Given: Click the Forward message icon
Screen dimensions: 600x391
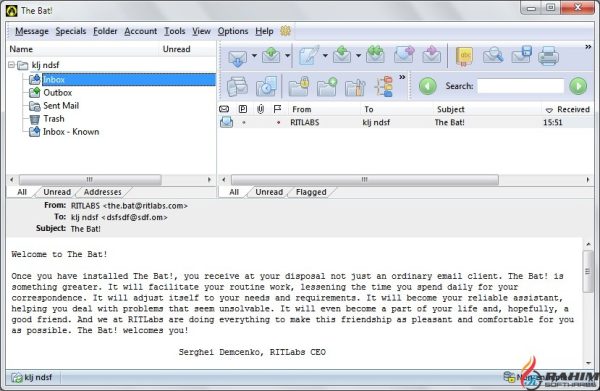Looking at the screenshot, I should pyautogui.click(x=404, y=55).
